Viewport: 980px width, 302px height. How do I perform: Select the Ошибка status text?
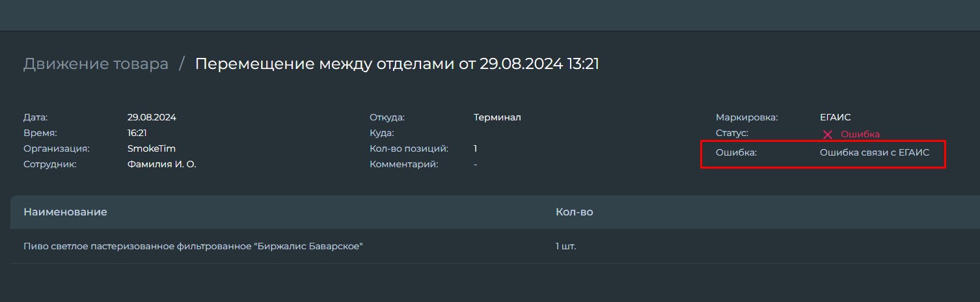pyautogui.click(x=860, y=134)
